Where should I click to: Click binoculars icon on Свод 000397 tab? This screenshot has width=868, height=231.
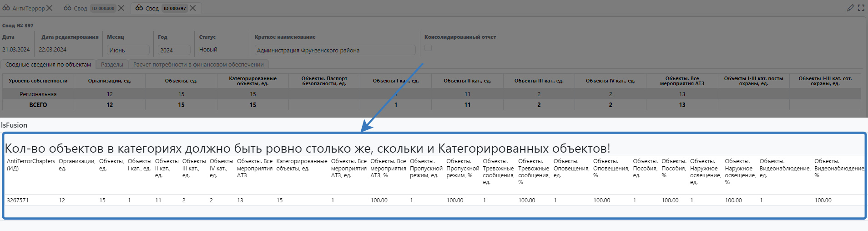(139, 8)
